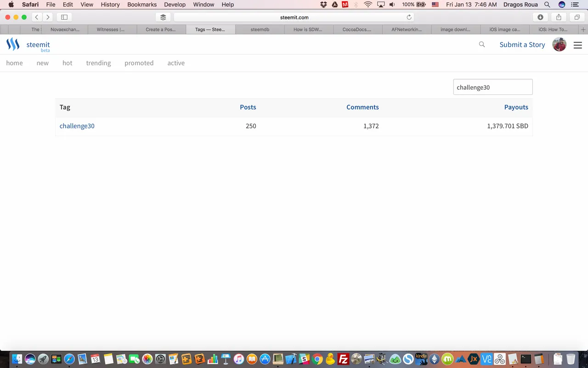Open the Bookmarks menu
Image resolution: width=588 pixels, height=368 pixels.
tap(142, 5)
